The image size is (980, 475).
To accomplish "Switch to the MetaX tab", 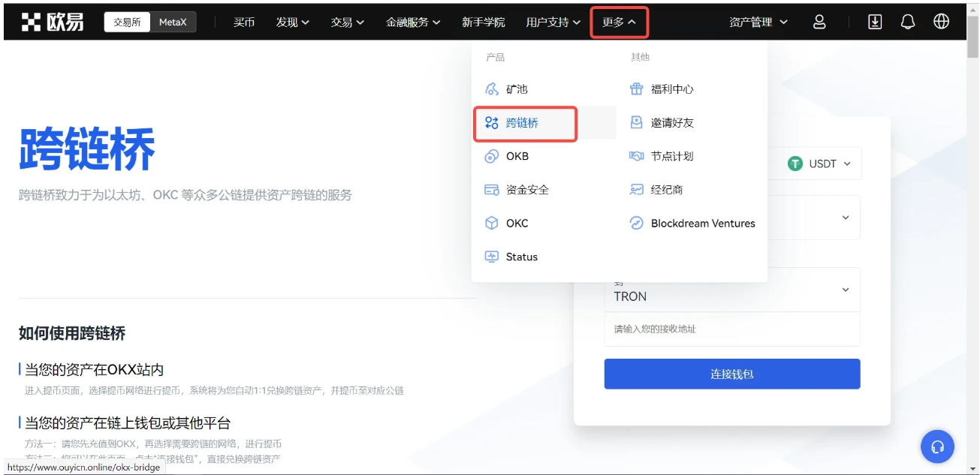I will (173, 23).
